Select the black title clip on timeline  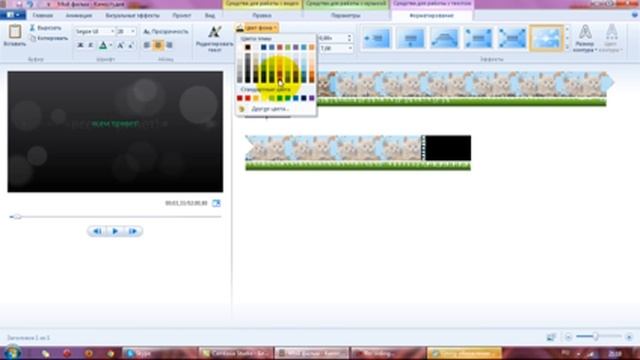coord(448,148)
